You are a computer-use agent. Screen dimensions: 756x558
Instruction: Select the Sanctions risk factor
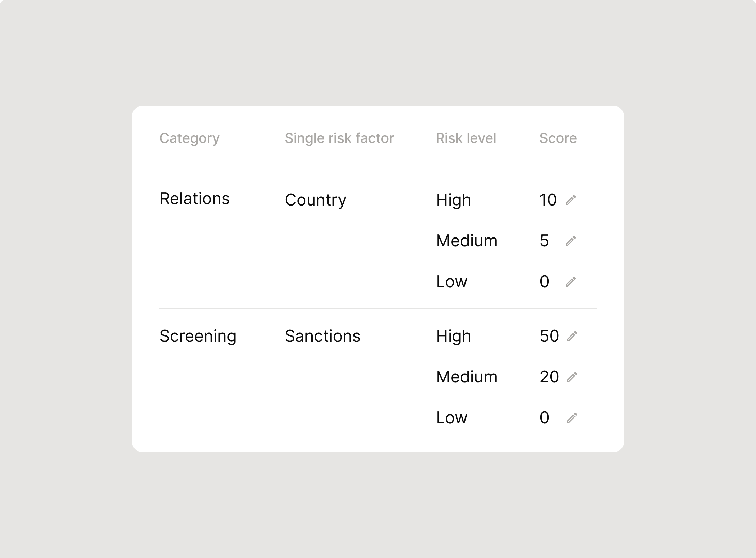pos(323,336)
